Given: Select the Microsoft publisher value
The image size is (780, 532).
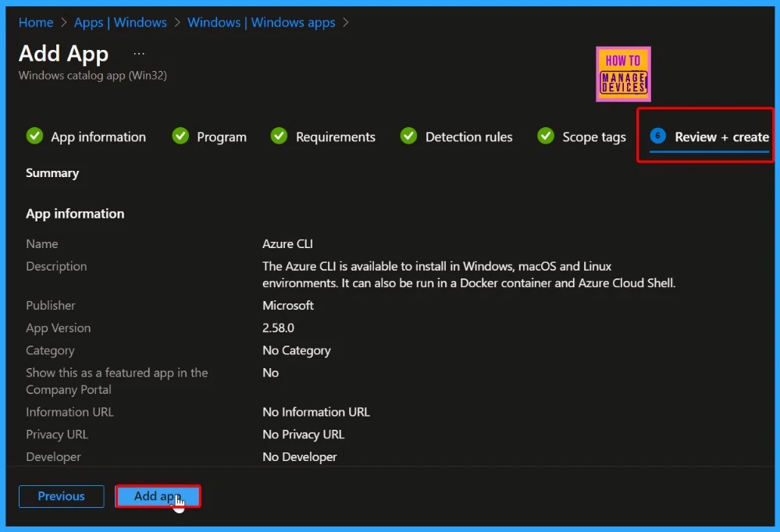Looking at the screenshot, I should (x=288, y=305).
